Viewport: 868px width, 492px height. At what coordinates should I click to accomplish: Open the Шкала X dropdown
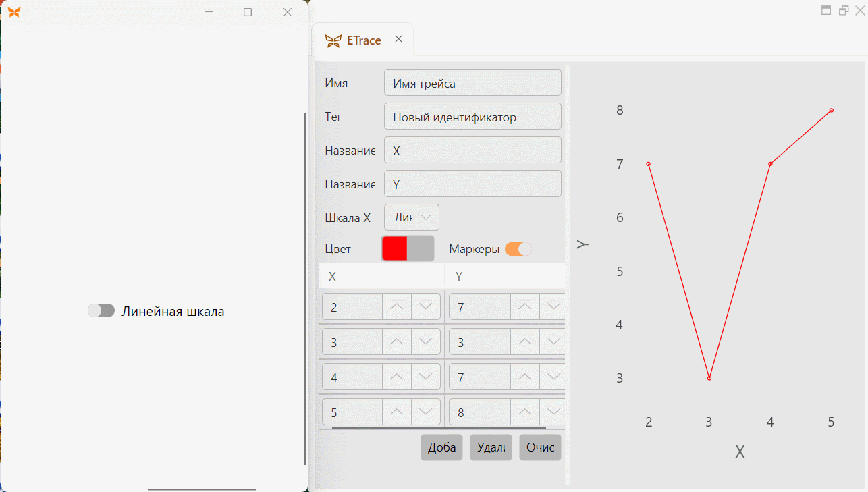[412, 217]
